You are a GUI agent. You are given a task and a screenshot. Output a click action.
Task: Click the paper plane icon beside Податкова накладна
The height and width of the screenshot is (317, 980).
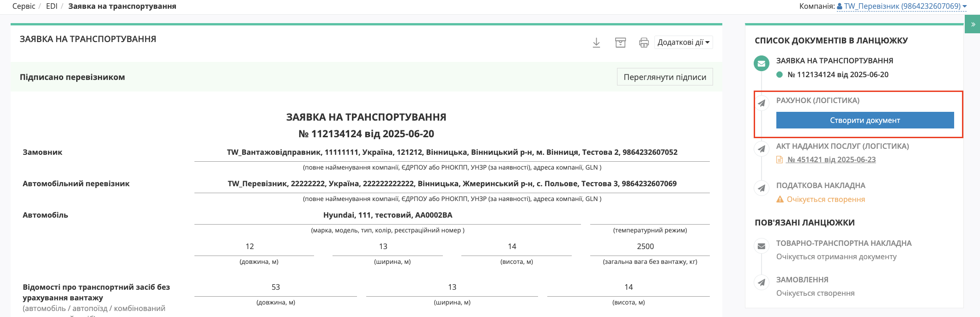(762, 188)
